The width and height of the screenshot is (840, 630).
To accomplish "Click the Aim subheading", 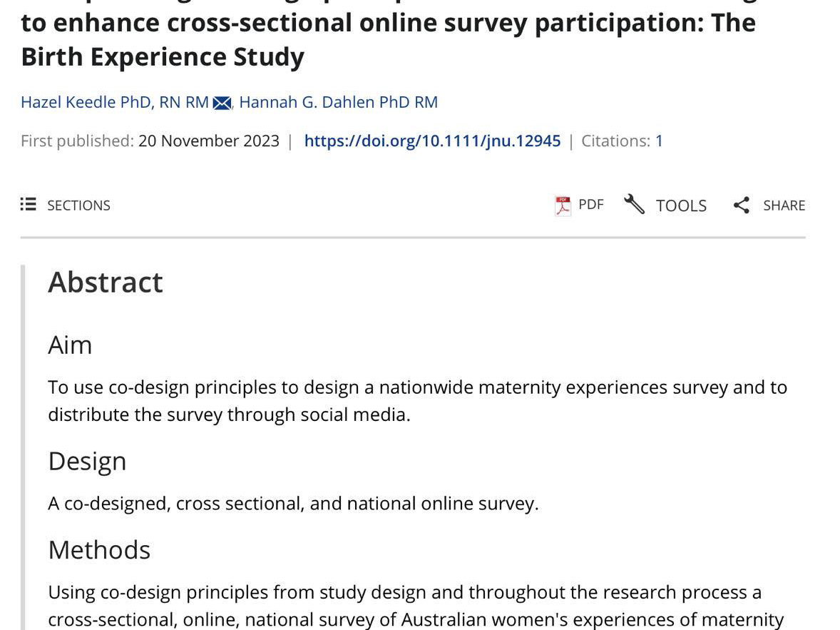I will tap(70, 345).
